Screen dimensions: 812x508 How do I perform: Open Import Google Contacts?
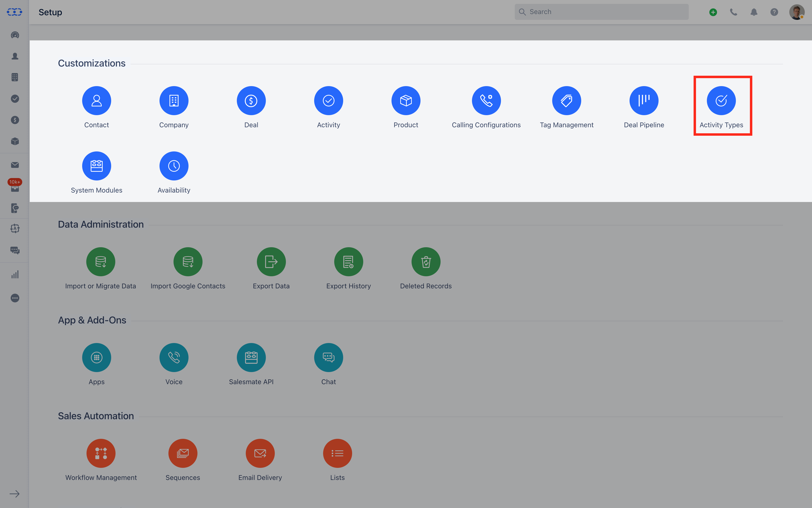point(188,262)
